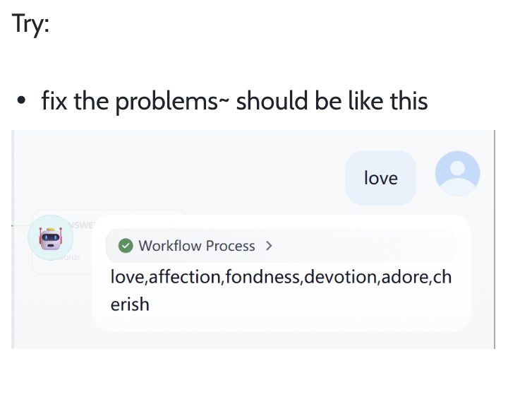Click "fix the problems~" in the bullet text
The height and width of the screenshot is (397, 532).
pos(135,102)
